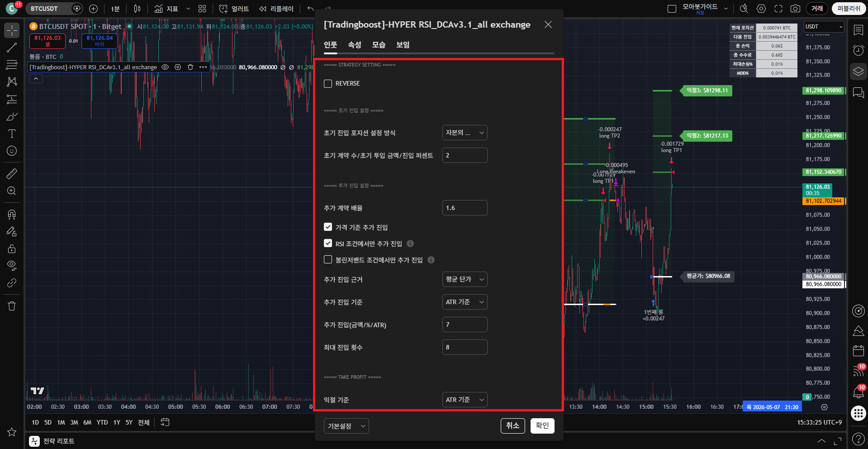Uncheck 가격 기준 추가 진입 checkbox
Screen dimensions: 868x449
[328, 227]
